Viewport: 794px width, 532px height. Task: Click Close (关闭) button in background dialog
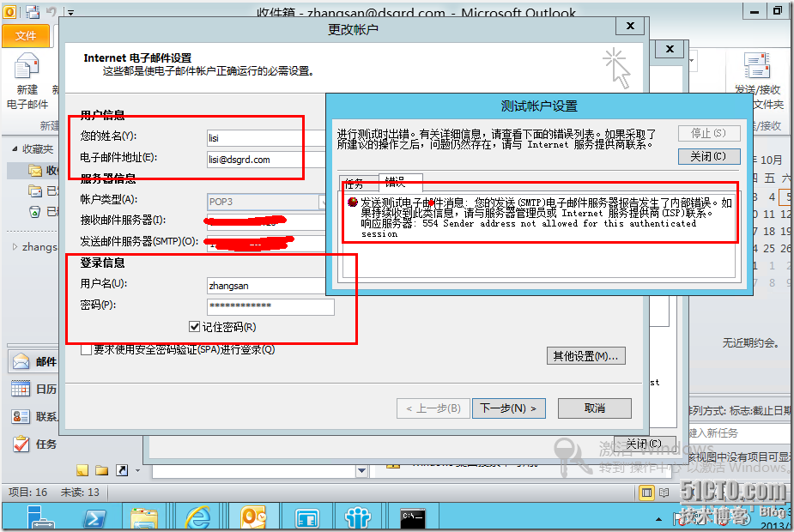point(644,444)
